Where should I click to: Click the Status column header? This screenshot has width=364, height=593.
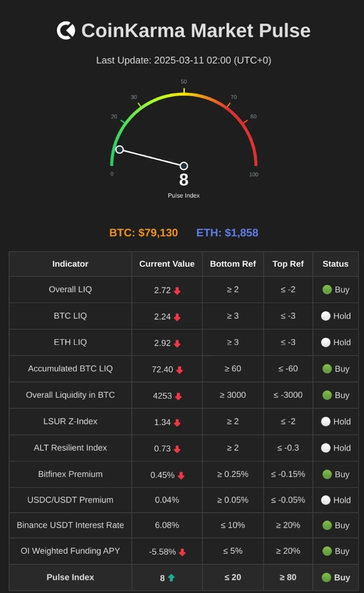[335, 264]
